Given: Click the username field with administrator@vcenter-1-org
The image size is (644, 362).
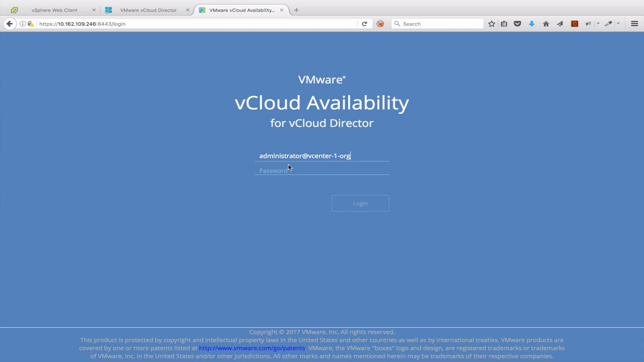Looking at the screenshot, I should (x=322, y=156).
